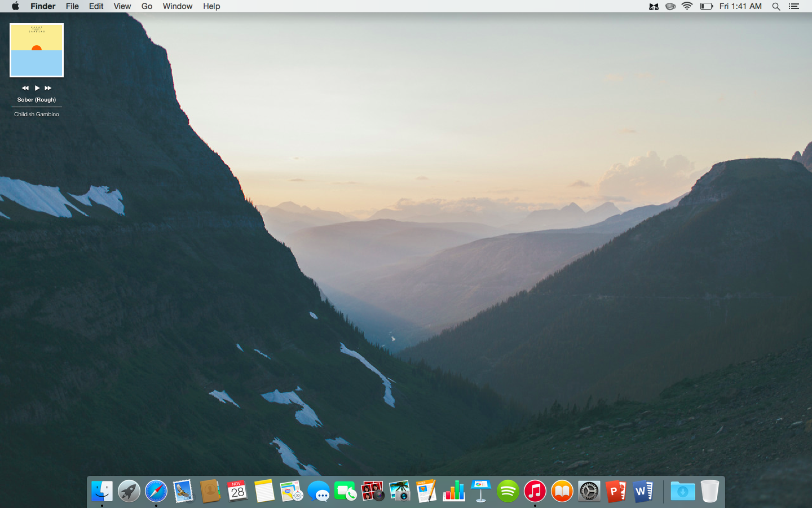Launch iBooks from the dock
The width and height of the screenshot is (812, 508).
pyautogui.click(x=562, y=491)
